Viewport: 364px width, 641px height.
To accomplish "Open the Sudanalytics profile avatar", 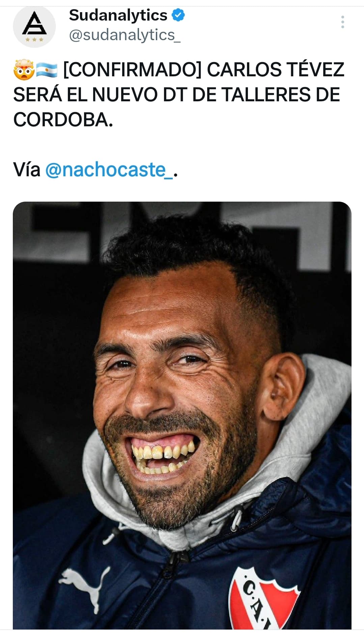I will (34, 26).
